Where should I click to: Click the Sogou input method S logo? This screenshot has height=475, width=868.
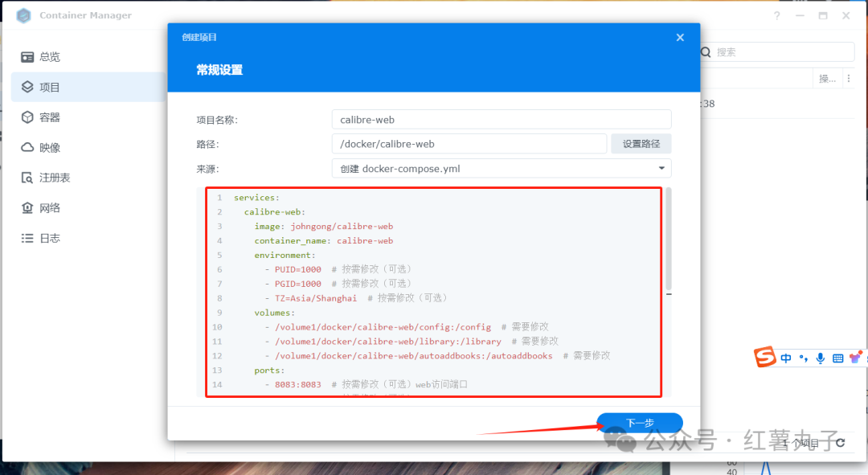765,357
